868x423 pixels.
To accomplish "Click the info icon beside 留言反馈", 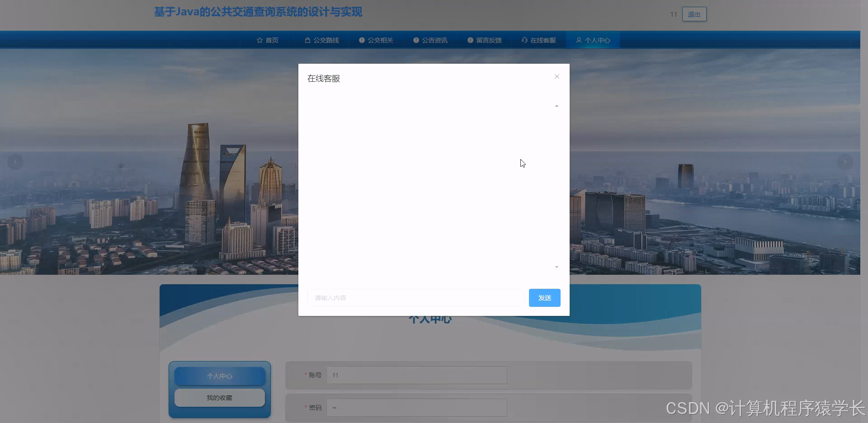I will [x=470, y=40].
